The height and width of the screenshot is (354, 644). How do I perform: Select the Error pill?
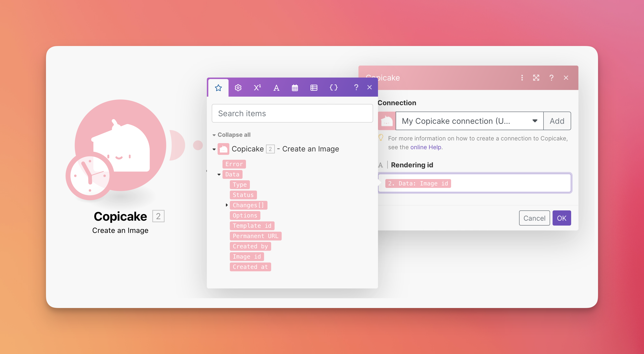[x=234, y=164]
